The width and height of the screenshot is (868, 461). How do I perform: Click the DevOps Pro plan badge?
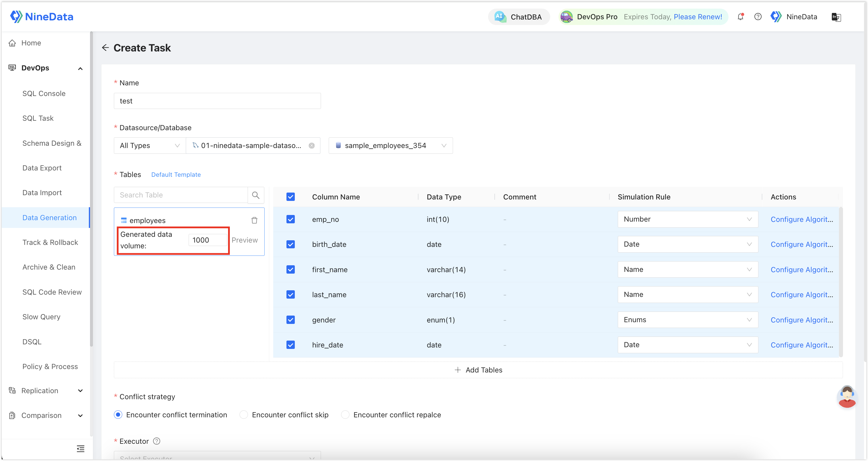[589, 17]
